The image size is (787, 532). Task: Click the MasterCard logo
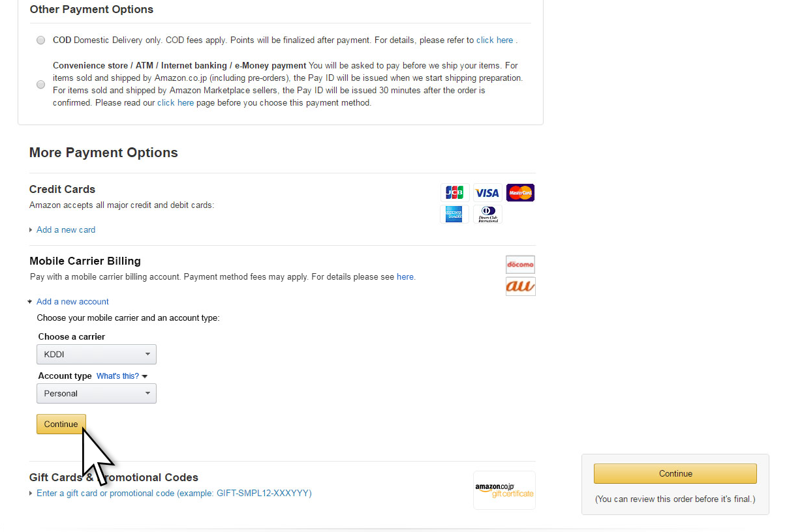coord(520,193)
